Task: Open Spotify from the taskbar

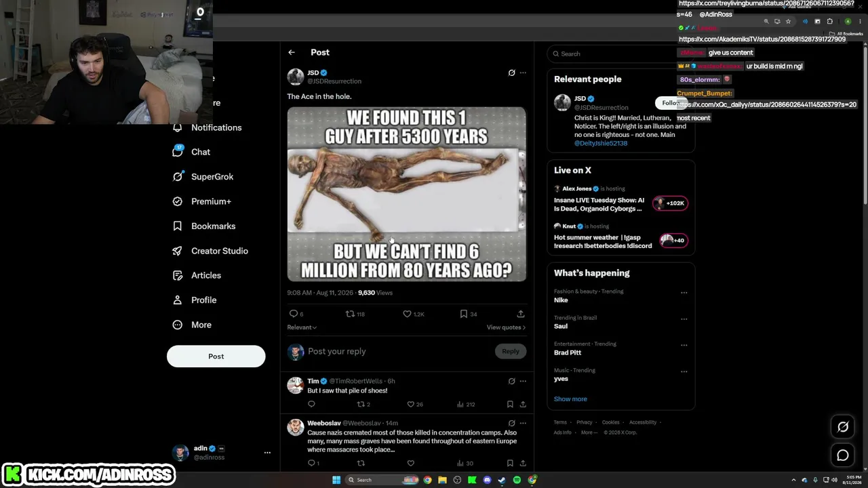Action: pyautogui.click(x=517, y=480)
